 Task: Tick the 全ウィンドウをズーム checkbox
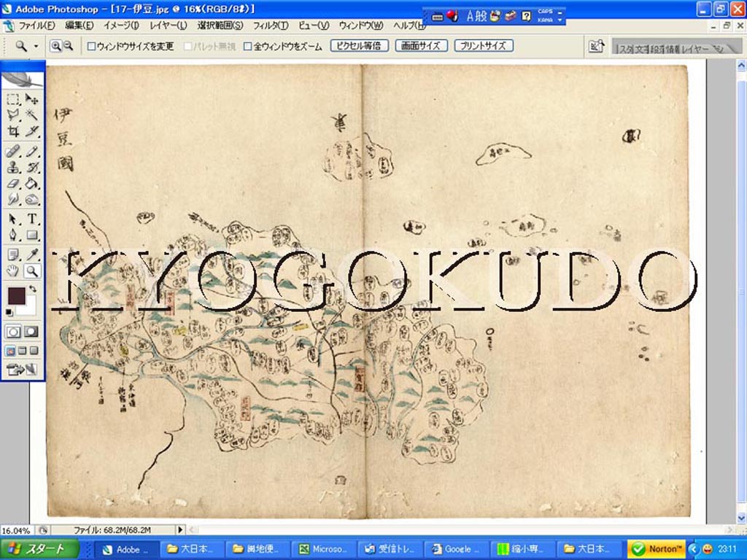(247, 47)
